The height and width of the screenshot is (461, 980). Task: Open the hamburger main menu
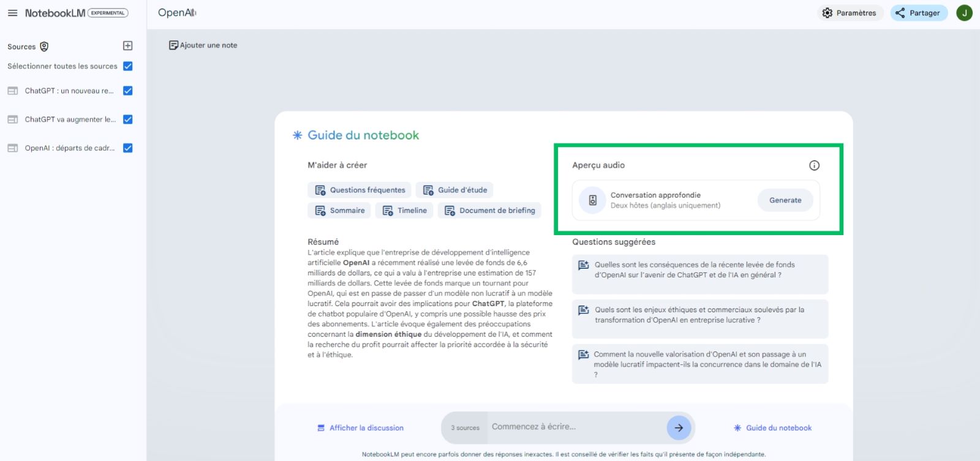[x=12, y=13]
